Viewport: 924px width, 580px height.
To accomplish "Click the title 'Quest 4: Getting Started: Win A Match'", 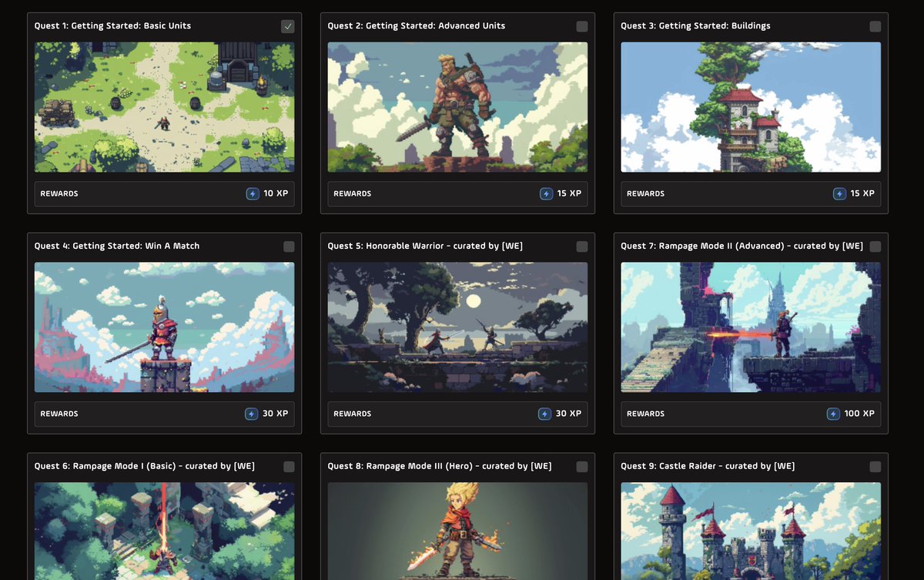I will [x=117, y=246].
